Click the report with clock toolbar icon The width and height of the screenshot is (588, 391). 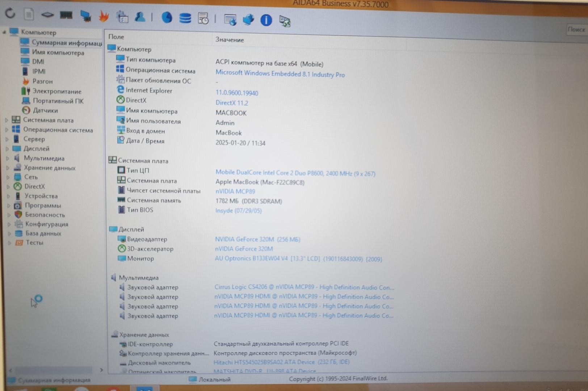tap(203, 18)
